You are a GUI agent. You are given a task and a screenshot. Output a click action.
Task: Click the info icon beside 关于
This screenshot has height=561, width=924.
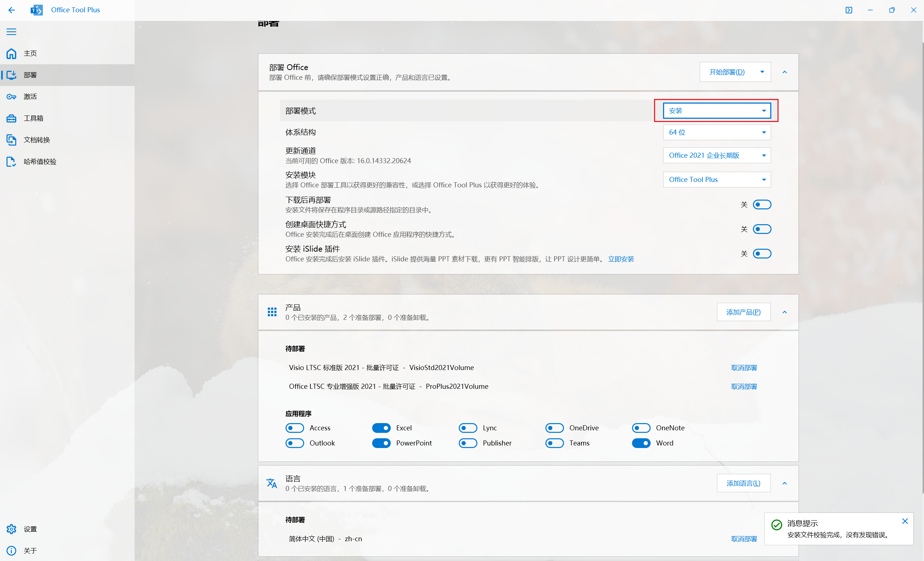pos(11,551)
